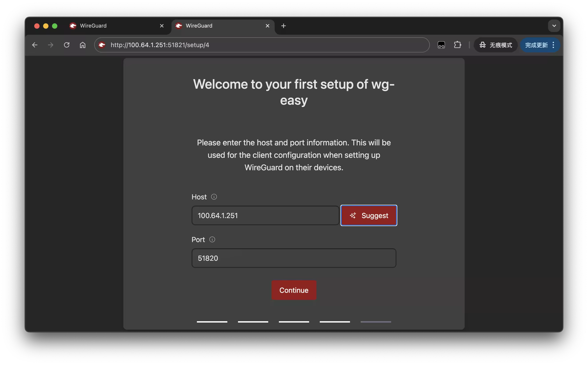588x365 pixels.
Task: Show the Port info tooltip icon
Action: tap(212, 239)
